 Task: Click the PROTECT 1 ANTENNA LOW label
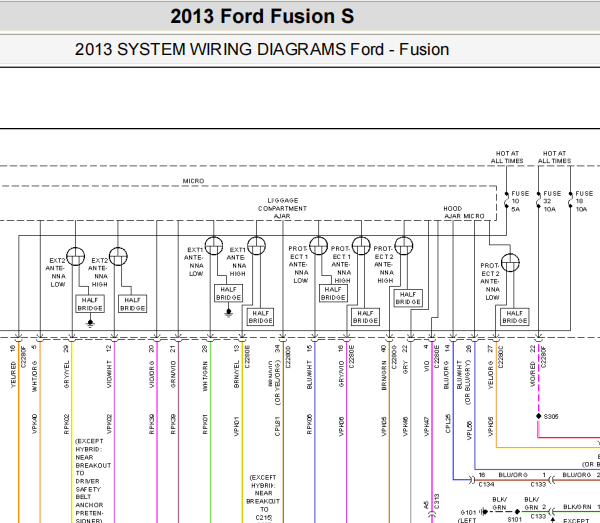[298, 264]
